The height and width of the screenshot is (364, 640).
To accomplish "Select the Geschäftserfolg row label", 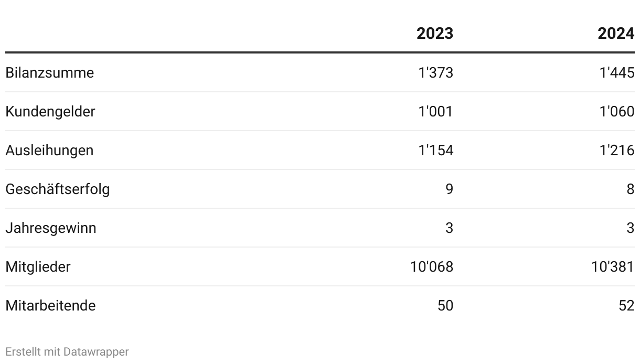I will click(58, 189).
